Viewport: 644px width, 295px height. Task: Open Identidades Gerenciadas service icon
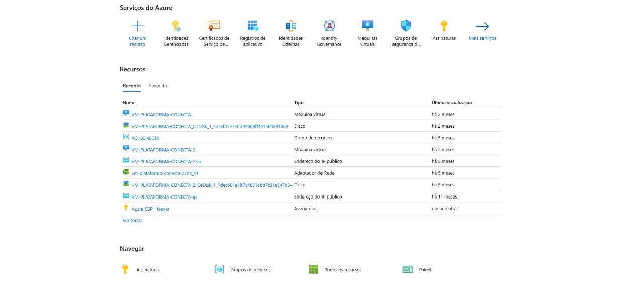176,26
